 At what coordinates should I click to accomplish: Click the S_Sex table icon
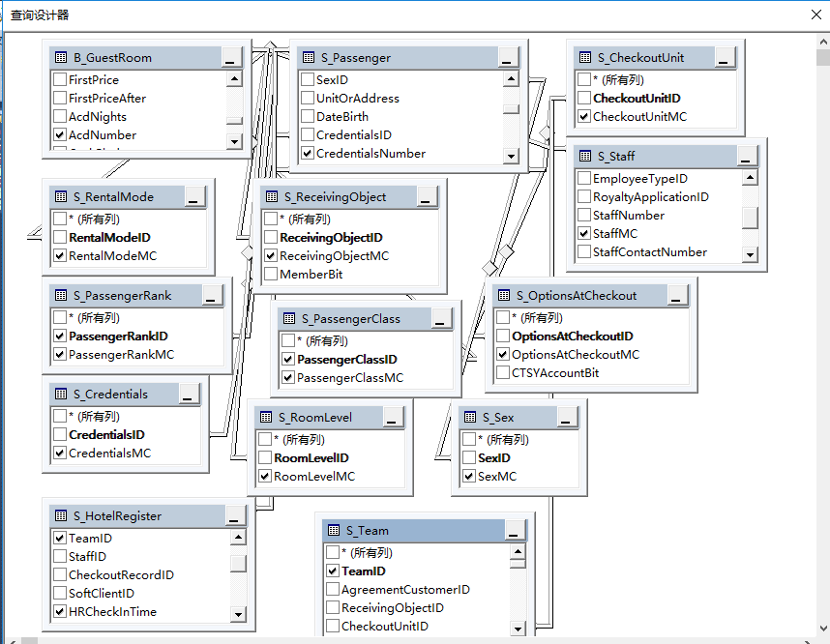pyautogui.click(x=470, y=418)
